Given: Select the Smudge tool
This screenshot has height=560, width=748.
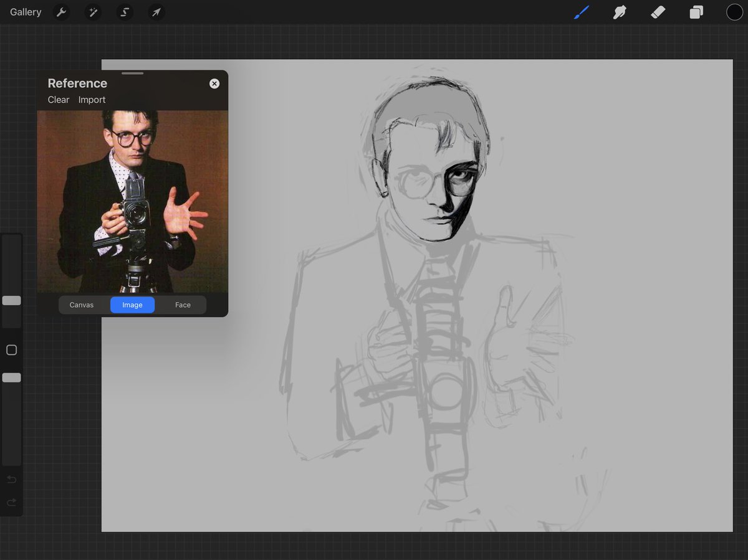Looking at the screenshot, I should coord(620,12).
